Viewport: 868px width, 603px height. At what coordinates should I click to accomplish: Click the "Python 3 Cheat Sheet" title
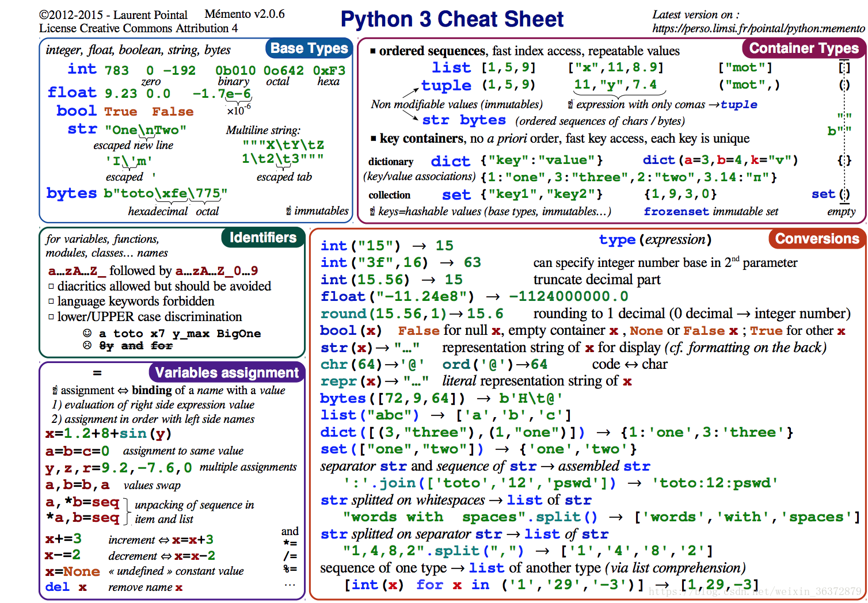pyautogui.click(x=452, y=19)
